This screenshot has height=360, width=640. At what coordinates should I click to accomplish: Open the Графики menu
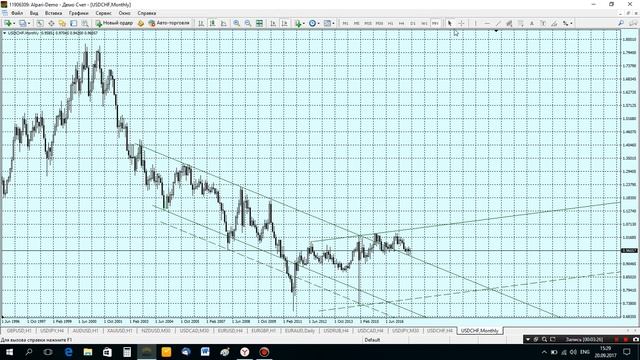tap(78, 13)
